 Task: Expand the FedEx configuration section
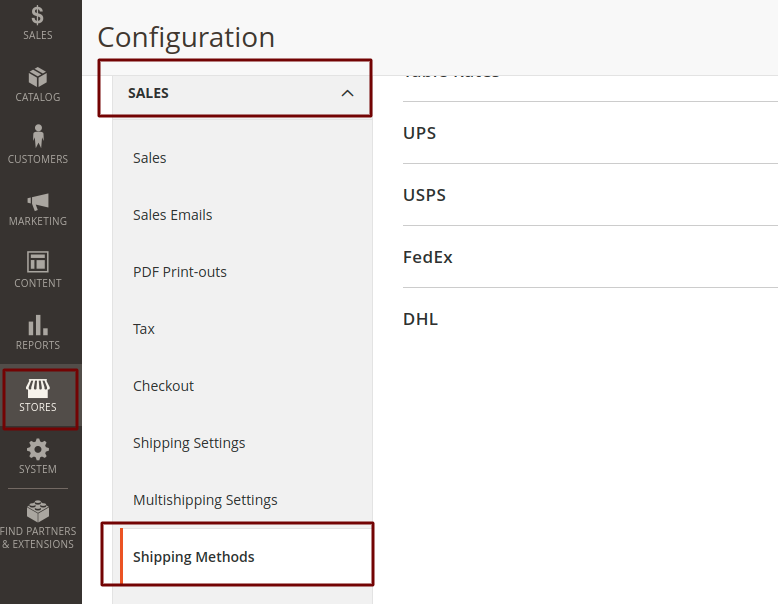[428, 257]
